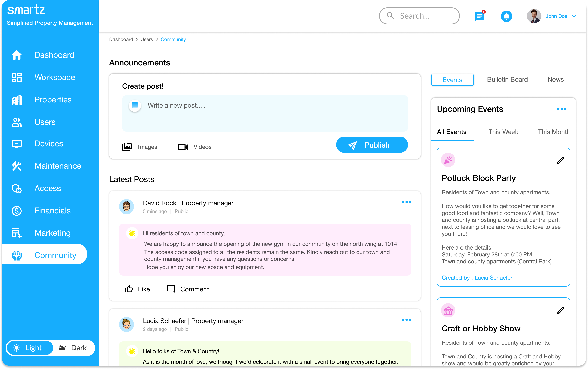Click the Maintenance tools icon
588x369 pixels.
click(17, 166)
